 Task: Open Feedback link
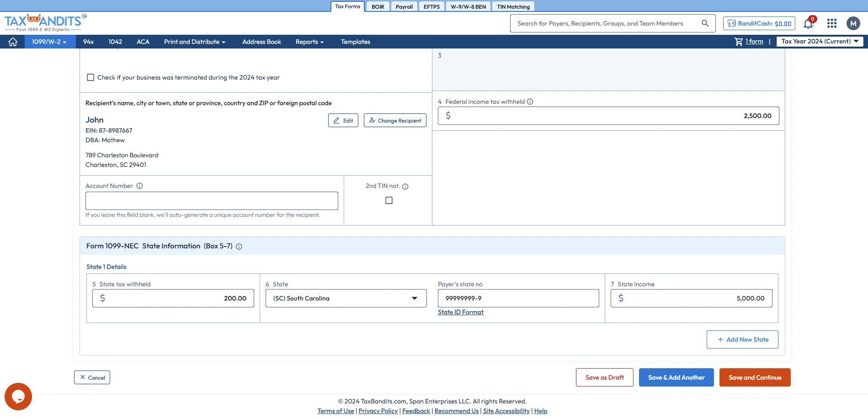pyautogui.click(x=416, y=411)
